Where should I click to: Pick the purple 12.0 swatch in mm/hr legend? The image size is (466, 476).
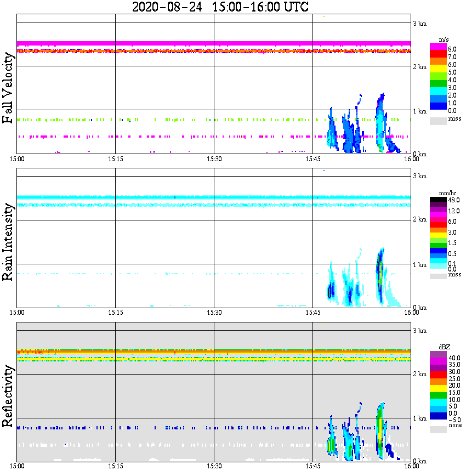[438, 209]
